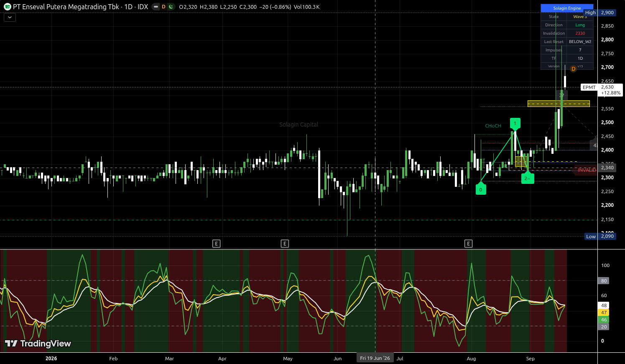Click the Vol 100.3K readout

(306, 7)
